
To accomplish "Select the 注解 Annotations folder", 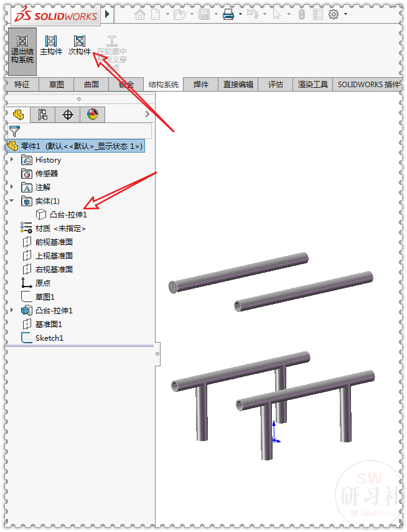I will [36, 188].
